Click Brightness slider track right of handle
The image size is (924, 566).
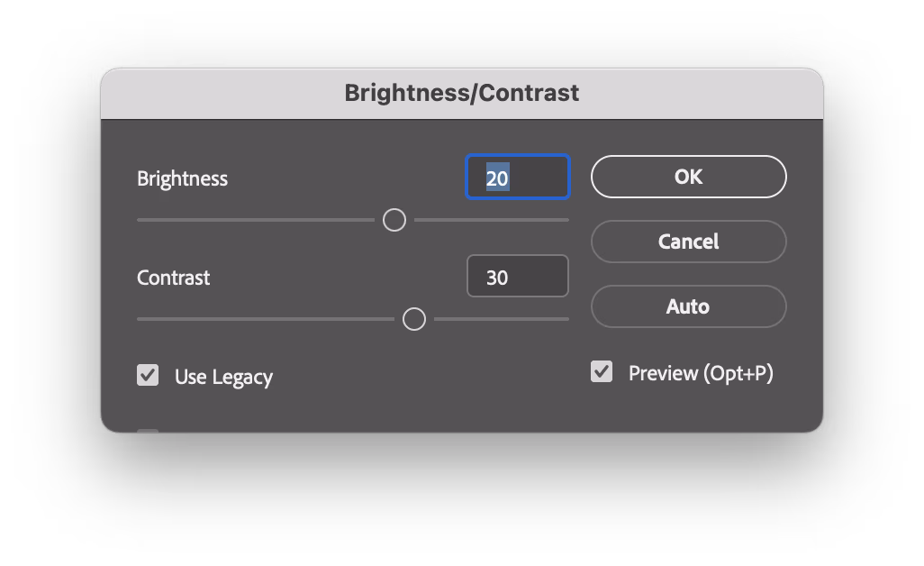(492, 220)
